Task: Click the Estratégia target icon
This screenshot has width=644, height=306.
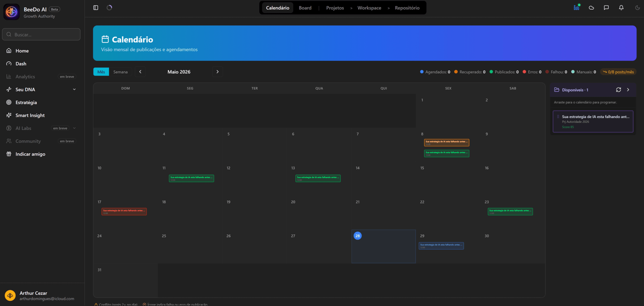Action: point(9,102)
